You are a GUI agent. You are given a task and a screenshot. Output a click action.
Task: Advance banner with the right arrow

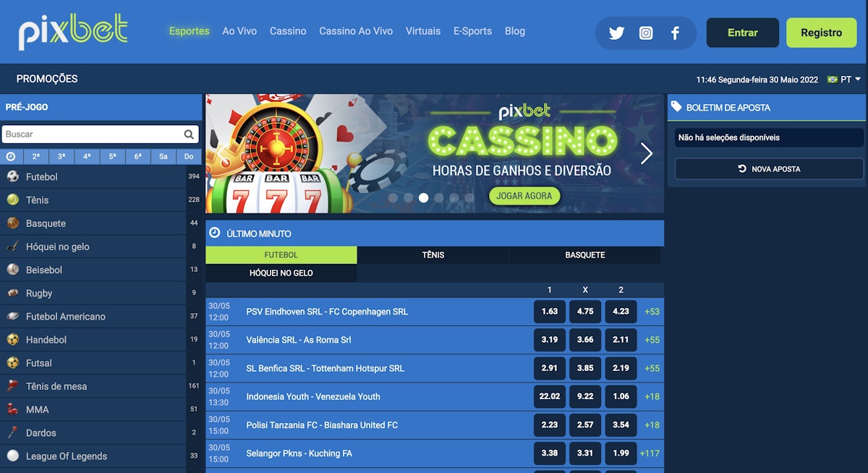click(647, 153)
